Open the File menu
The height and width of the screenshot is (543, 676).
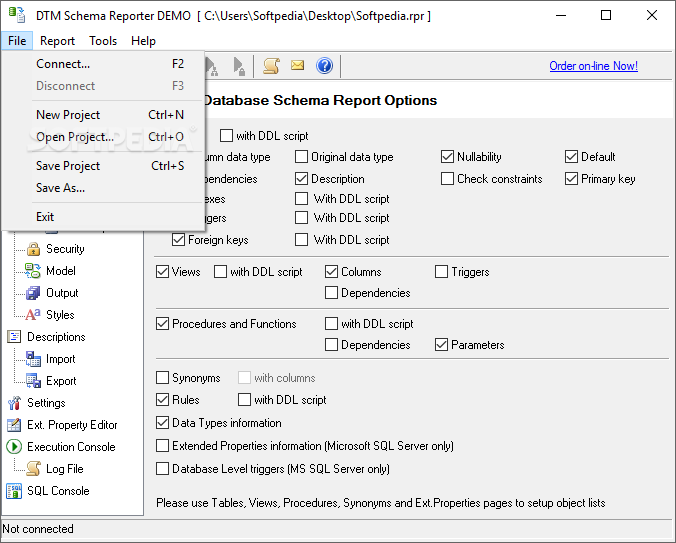coord(17,41)
